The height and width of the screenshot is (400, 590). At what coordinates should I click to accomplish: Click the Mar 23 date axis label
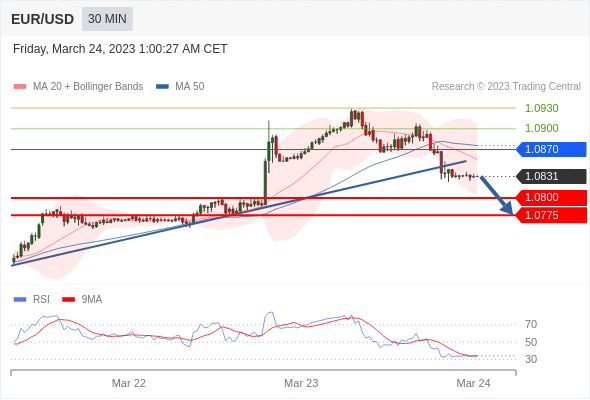pyautogui.click(x=301, y=383)
